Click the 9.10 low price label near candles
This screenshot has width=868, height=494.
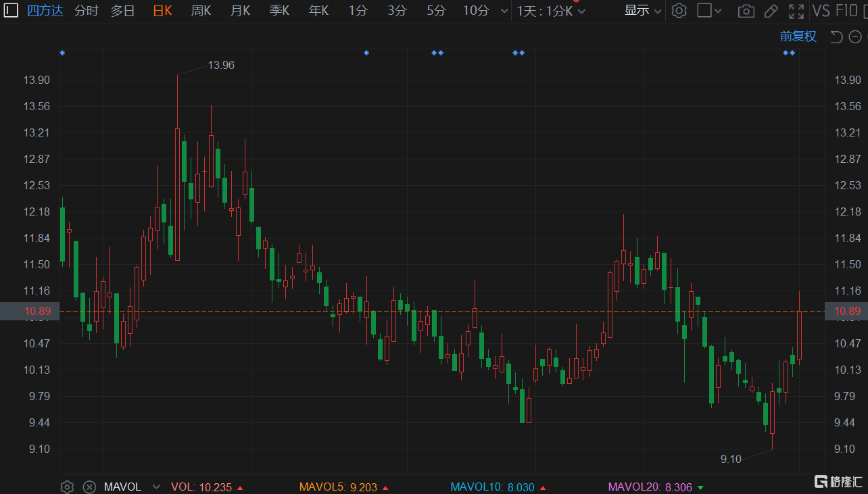731,459
